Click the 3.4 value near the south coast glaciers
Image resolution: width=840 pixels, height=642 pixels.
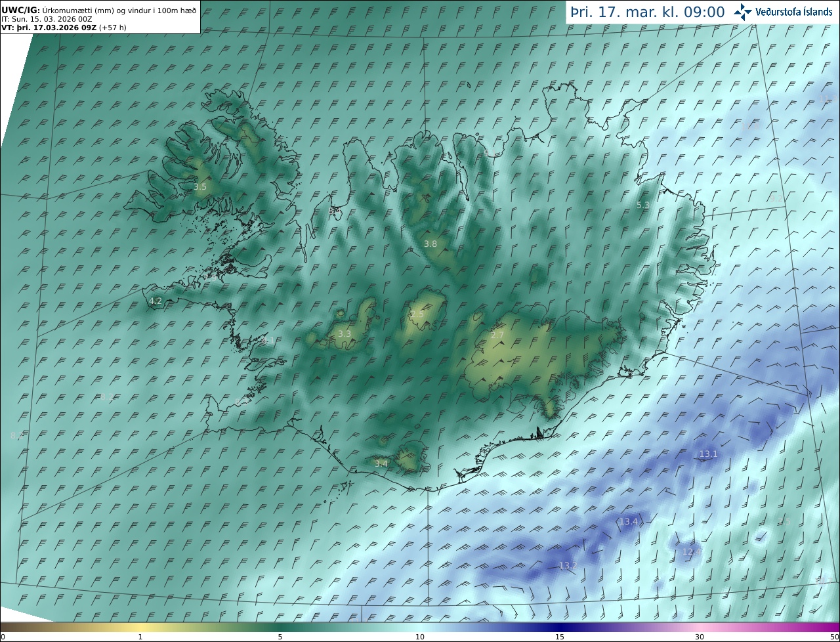pos(381,463)
